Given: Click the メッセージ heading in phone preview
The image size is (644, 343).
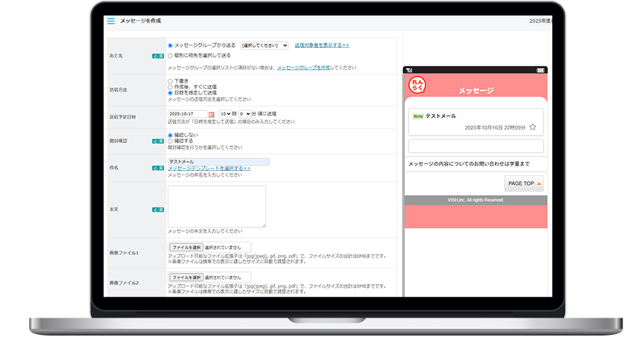Looking at the screenshot, I should point(476,90).
